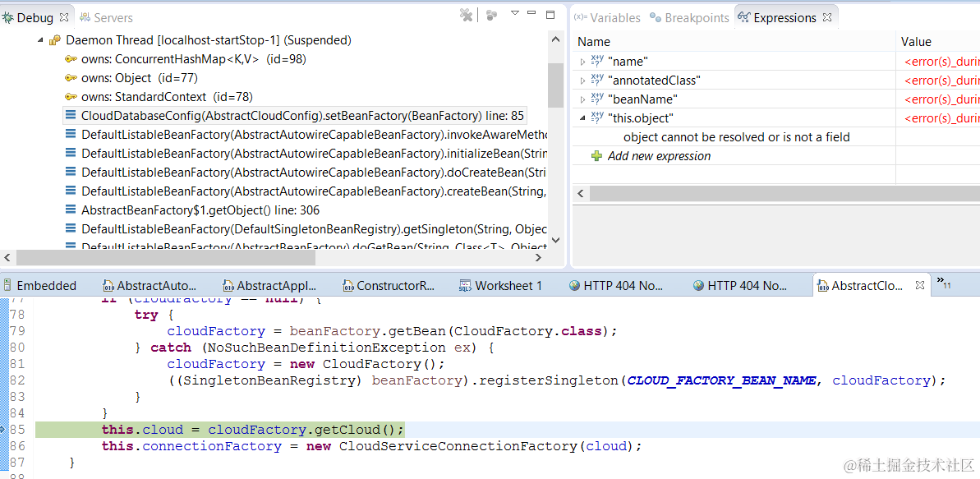Click the Debug view horizontal scroll right arrow

(540, 258)
